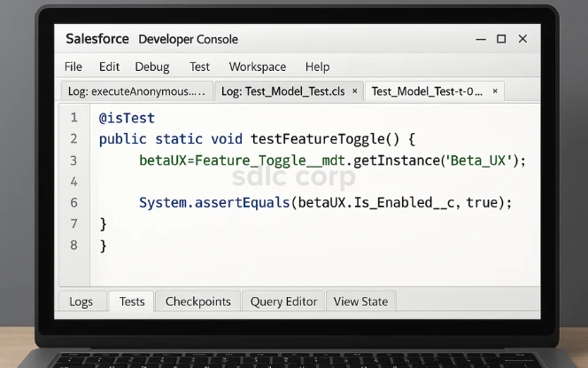Click line number 8 in the gutter

[73, 246]
